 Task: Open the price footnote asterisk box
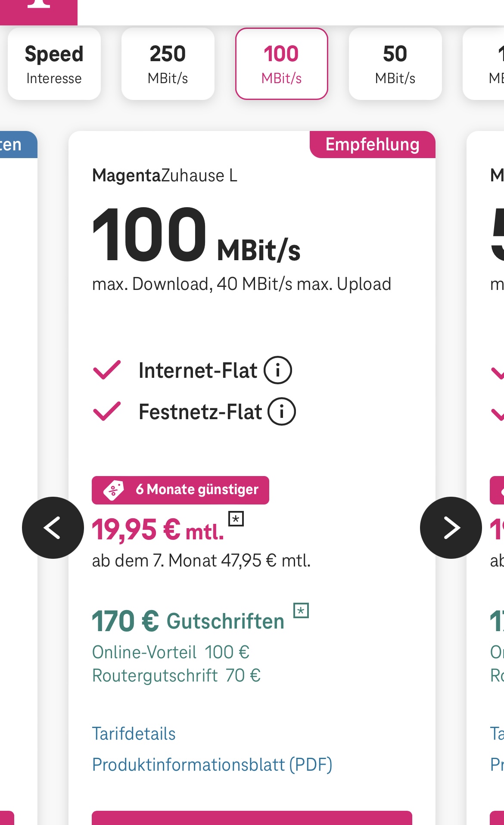point(236,519)
